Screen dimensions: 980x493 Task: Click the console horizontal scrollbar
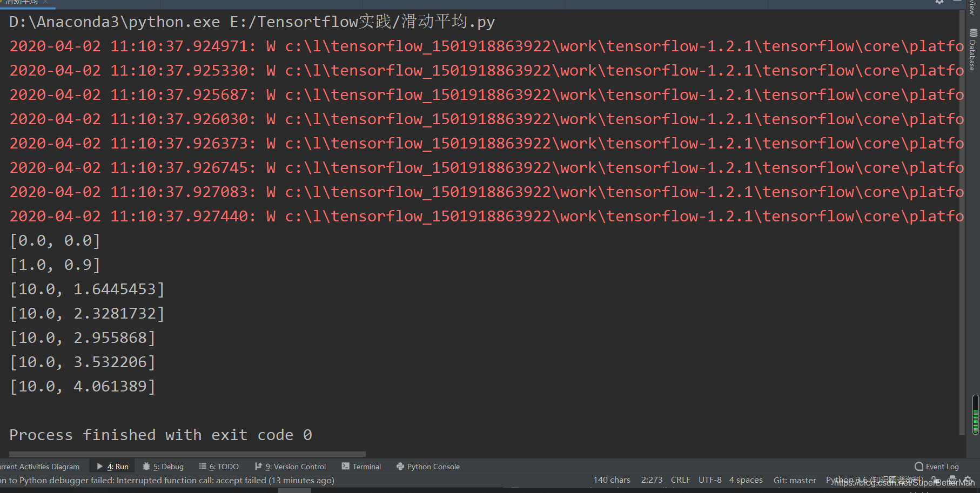187,454
